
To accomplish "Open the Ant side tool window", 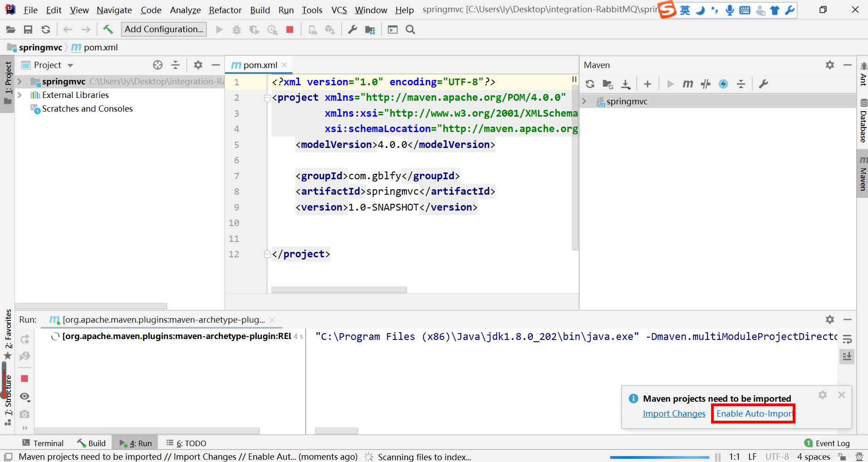I will pyautogui.click(x=863, y=74).
